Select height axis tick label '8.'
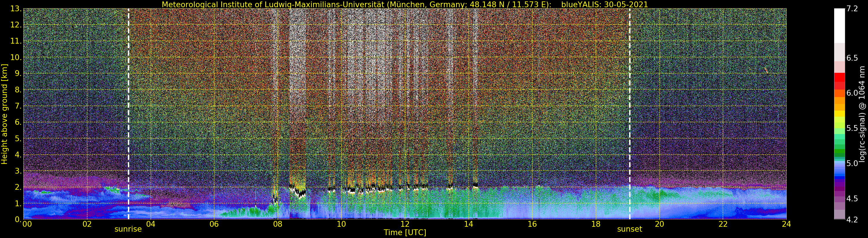 coord(18,90)
